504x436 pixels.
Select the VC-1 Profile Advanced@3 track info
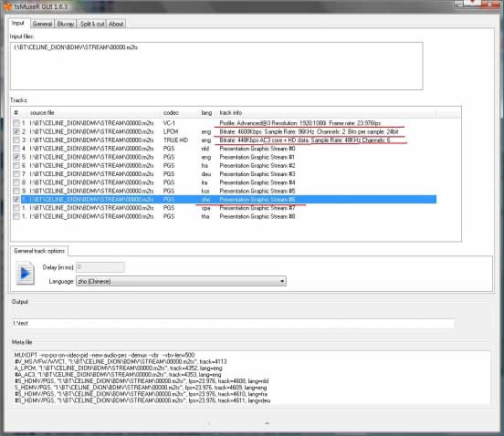pos(300,123)
